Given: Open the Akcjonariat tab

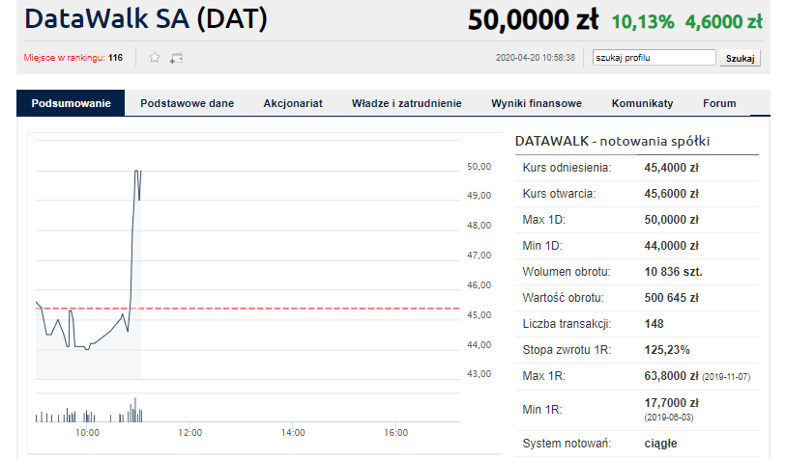Looking at the screenshot, I should coord(293,103).
